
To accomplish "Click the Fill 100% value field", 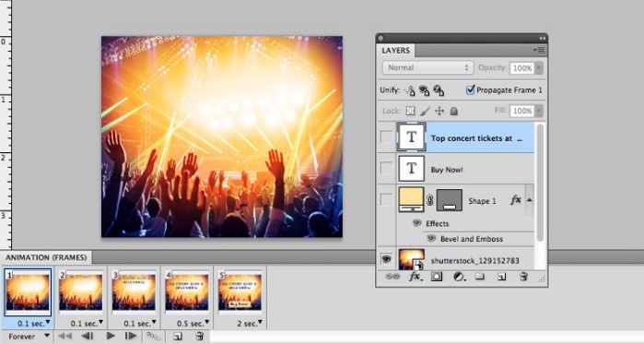I will [x=521, y=111].
